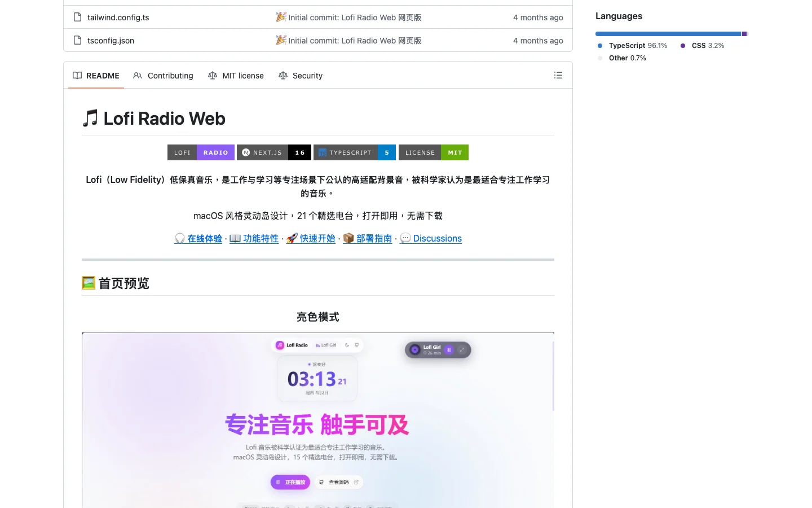Viewport: 812px width, 508px height.
Task: Click the CSS 3.2% language entry
Action: pos(703,46)
